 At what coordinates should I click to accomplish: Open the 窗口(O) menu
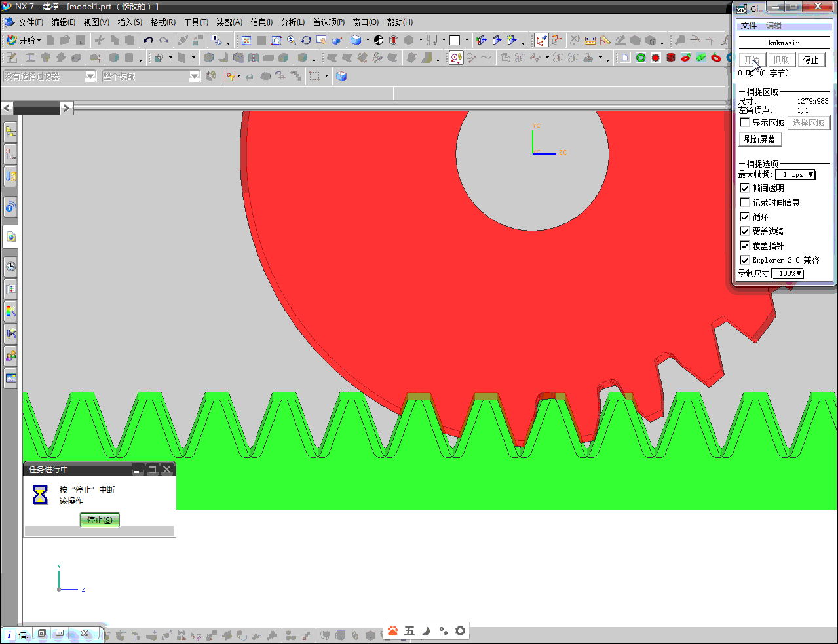coord(366,22)
